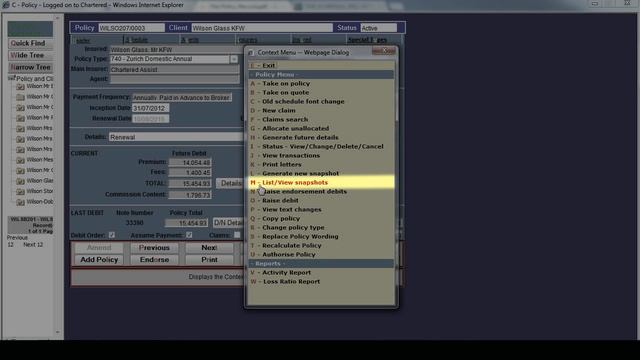
Task: Click the Fees value 1,400.45
Action: coord(190,173)
